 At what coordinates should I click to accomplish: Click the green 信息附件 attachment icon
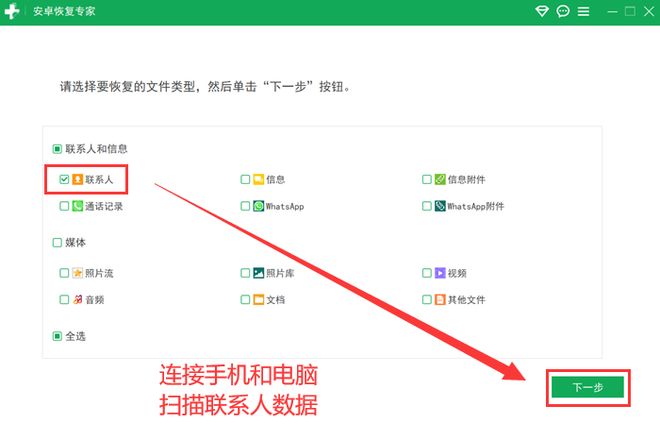pyautogui.click(x=440, y=179)
